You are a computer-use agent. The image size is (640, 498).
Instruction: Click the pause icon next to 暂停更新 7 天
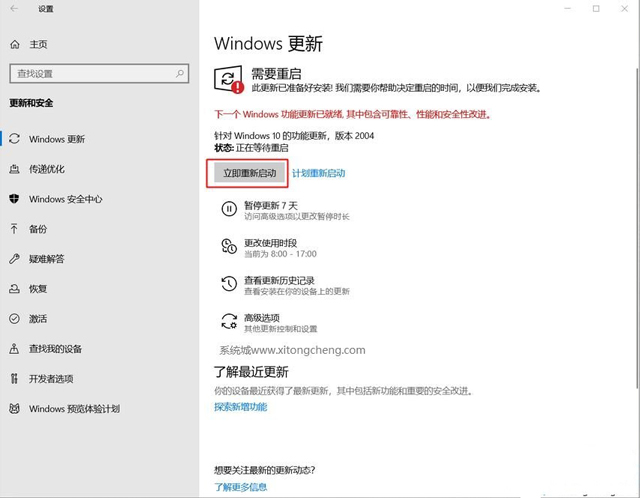[x=229, y=209]
